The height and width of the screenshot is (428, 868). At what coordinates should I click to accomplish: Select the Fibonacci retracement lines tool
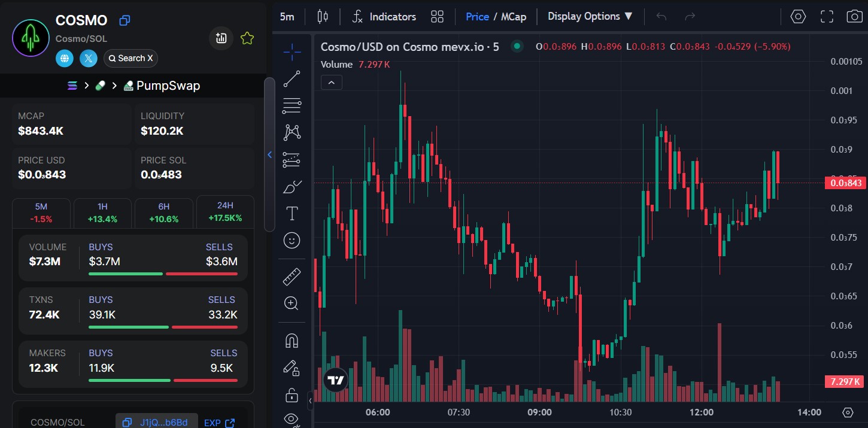[x=292, y=105]
